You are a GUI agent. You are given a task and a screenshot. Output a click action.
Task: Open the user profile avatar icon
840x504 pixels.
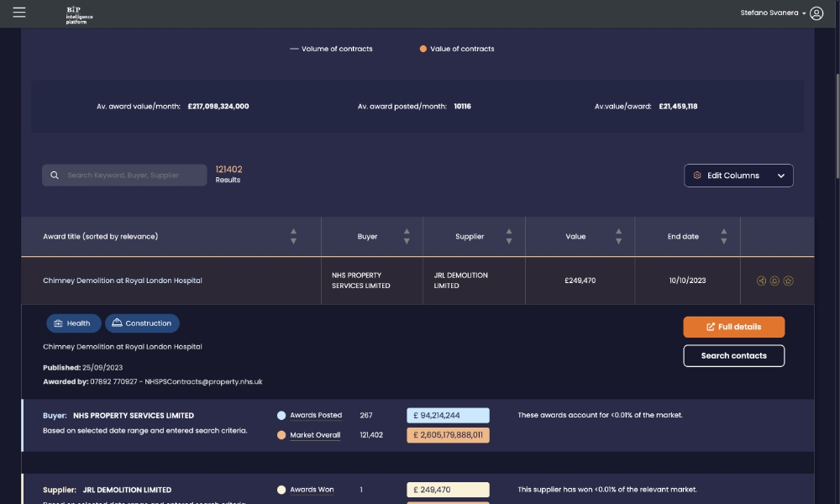(816, 13)
